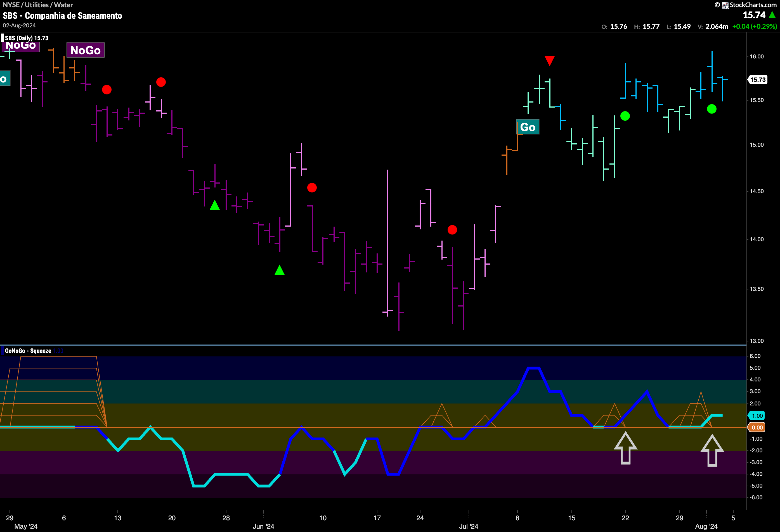Select the green circle marker at July 22
Viewport: 780px width, 532px height.
(x=625, y=116)
